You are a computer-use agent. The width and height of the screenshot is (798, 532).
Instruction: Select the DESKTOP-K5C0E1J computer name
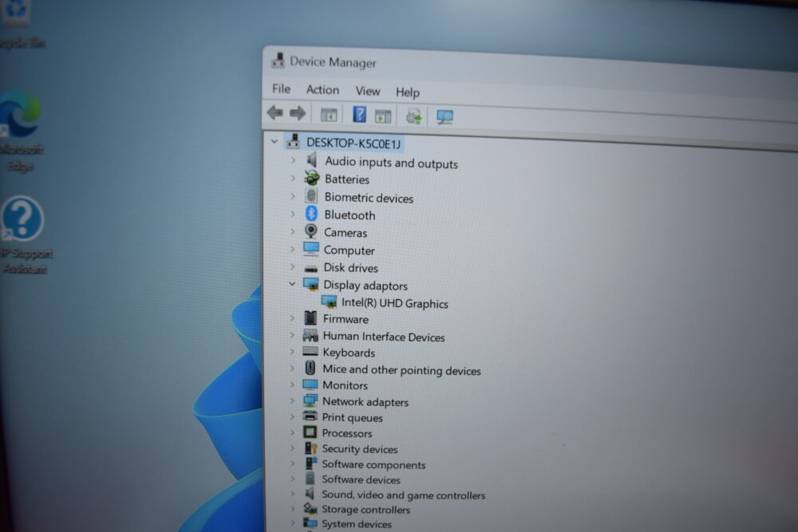[354, 144]
